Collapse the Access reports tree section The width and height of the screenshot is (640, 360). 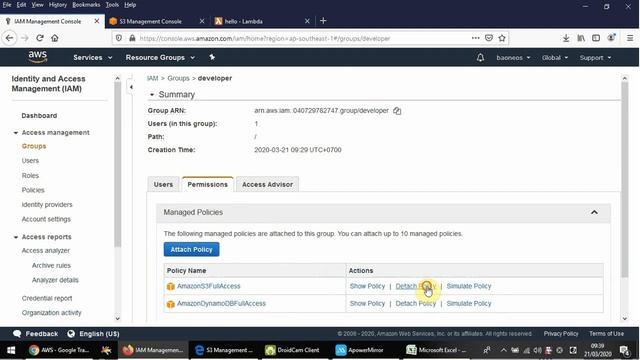(x=16, y=237)
